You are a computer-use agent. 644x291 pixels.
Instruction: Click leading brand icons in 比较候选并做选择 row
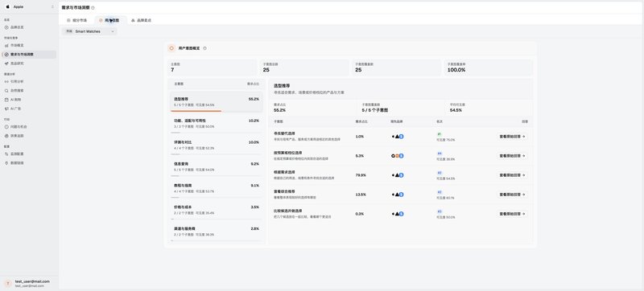[x=398, y=214]
